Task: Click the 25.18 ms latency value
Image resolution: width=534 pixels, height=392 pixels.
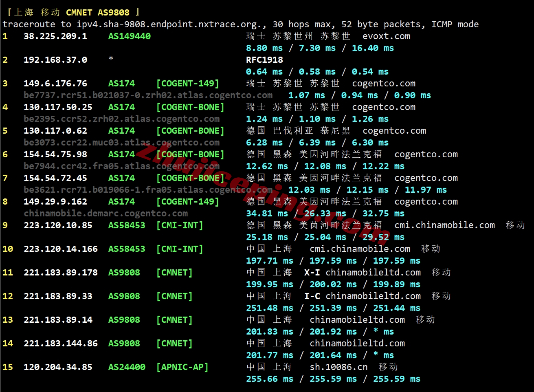Action: 267,237
